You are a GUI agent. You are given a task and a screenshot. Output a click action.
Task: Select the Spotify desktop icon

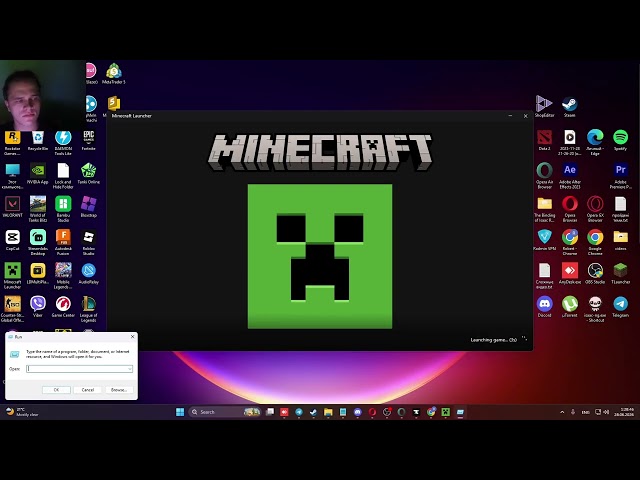tap(620, 141)
